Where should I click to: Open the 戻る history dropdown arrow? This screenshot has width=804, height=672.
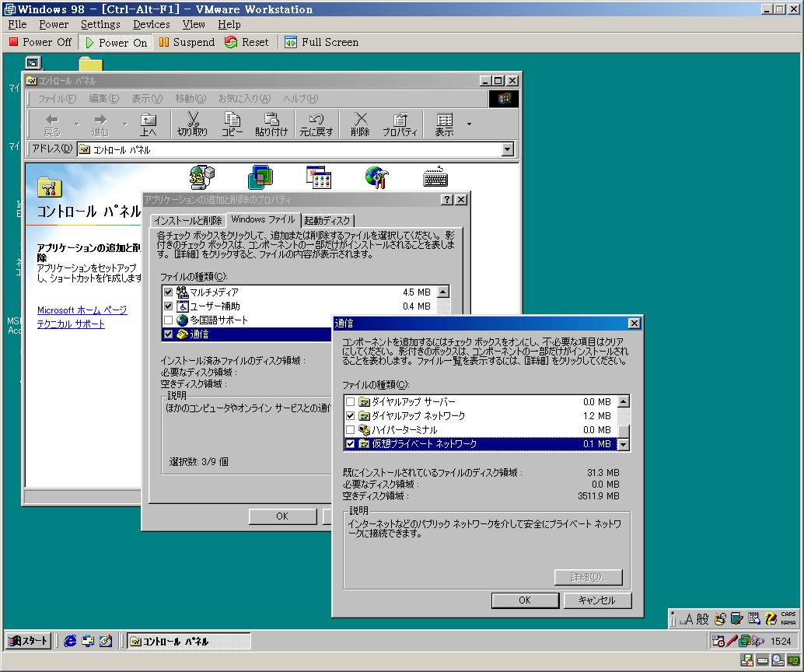tap(77, 124)
